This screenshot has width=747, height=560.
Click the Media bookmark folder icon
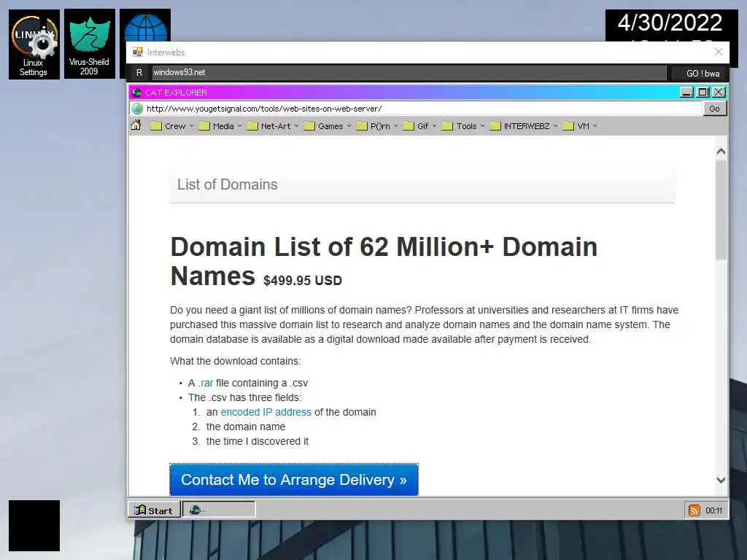(204, 126)
